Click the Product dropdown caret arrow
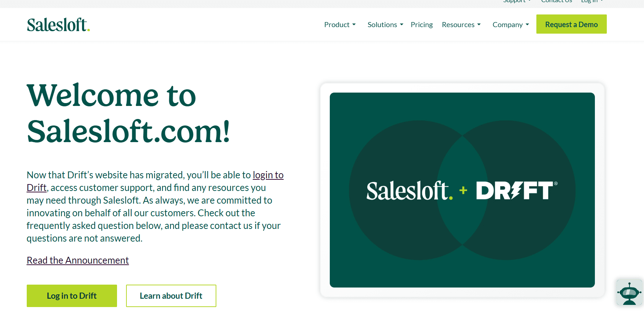Image resolution: width=644 pixels, height=315 pixels. (354, 25)
